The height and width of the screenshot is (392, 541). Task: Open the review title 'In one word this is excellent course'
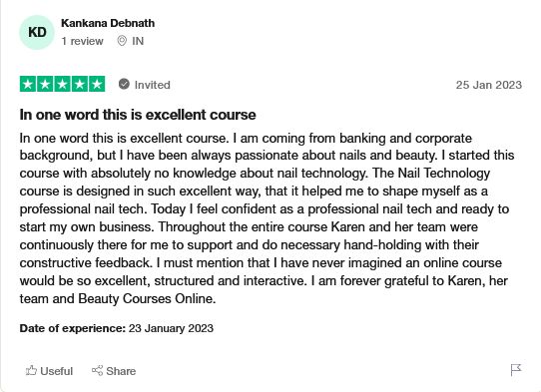[x=138, y=115]
